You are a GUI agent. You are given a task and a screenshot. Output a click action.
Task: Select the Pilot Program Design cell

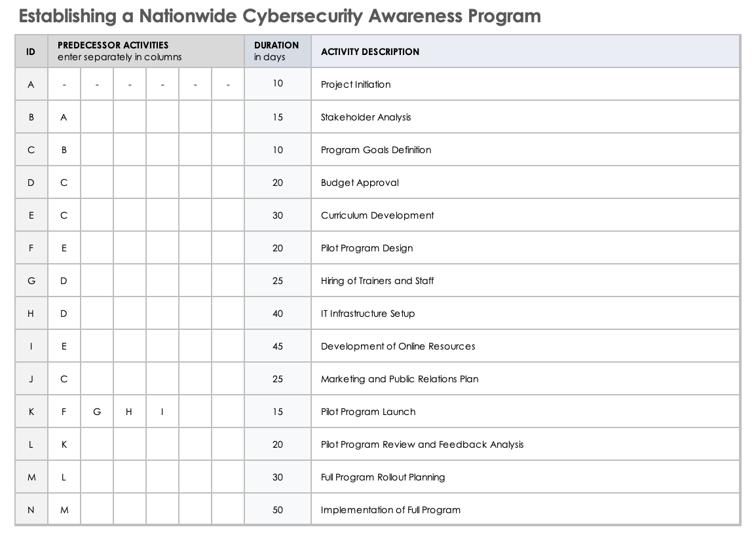pyautogui.click(x=367, y=248)
